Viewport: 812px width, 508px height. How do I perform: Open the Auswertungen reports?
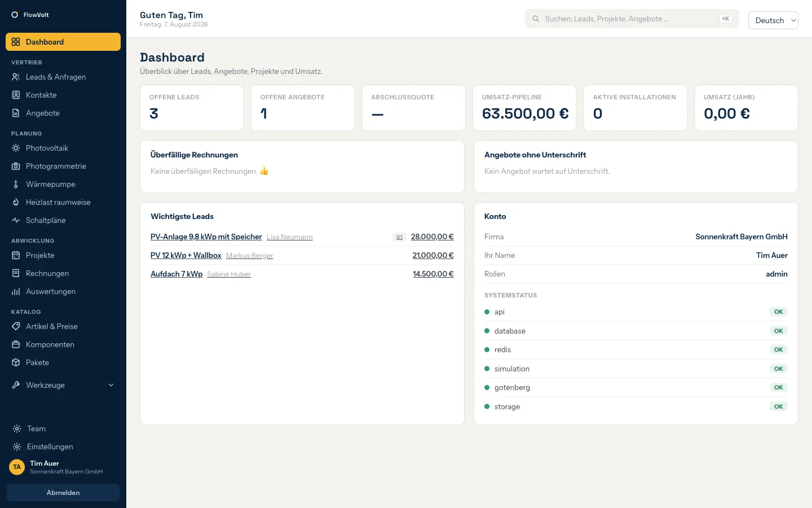63,291
